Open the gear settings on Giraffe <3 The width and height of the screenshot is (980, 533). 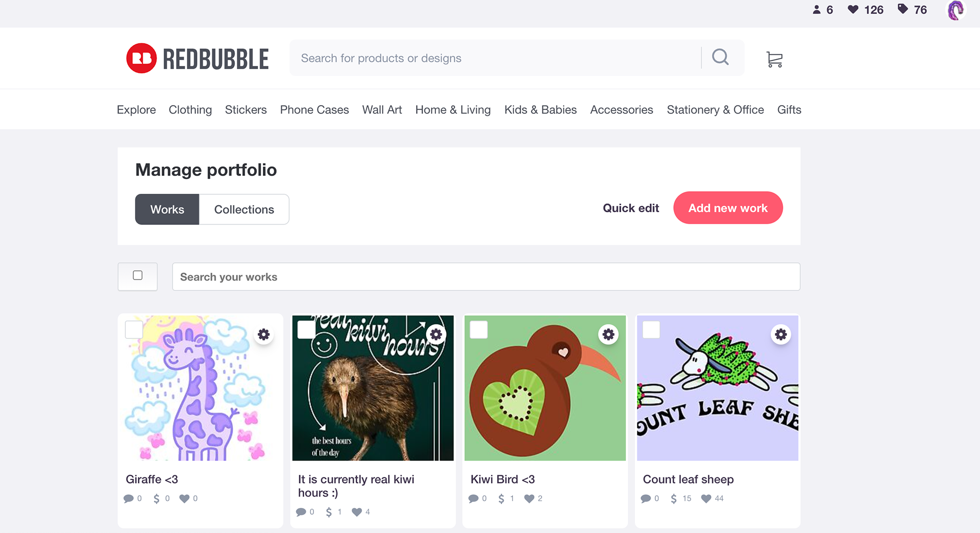point(263,335)
